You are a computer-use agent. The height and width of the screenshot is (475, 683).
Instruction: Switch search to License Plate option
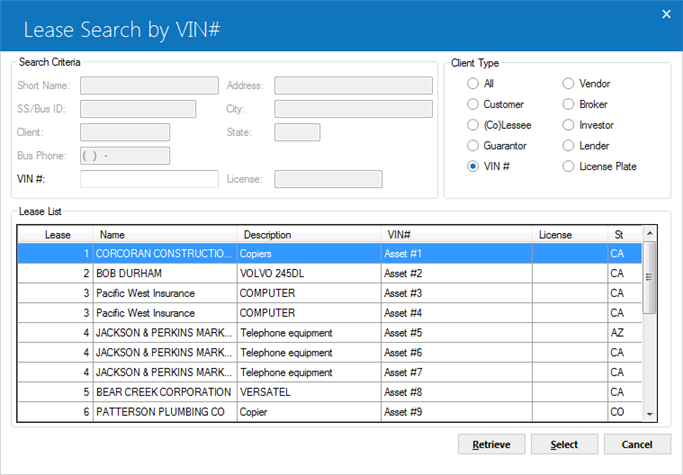(x=568, y=166)
